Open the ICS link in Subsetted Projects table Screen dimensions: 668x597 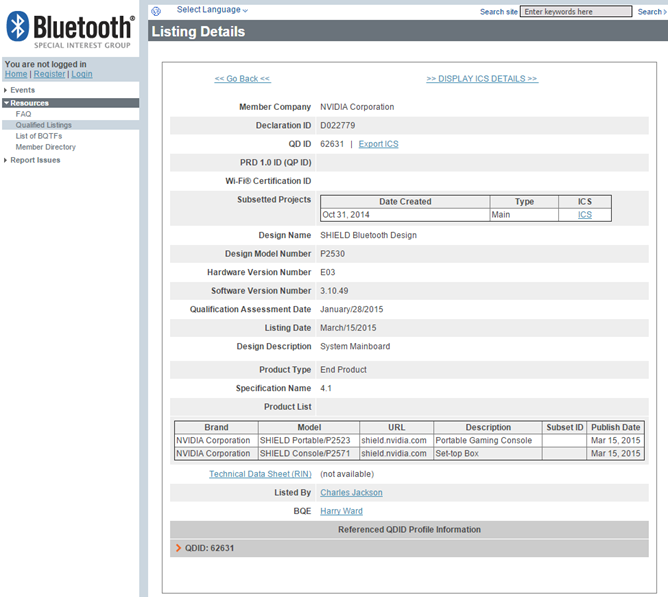584,215
